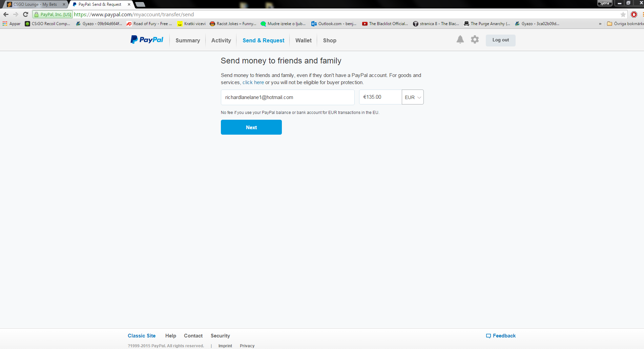644x349 pixels.
Task: Open the stranica 8 bookmark
Action: point(436,24)
